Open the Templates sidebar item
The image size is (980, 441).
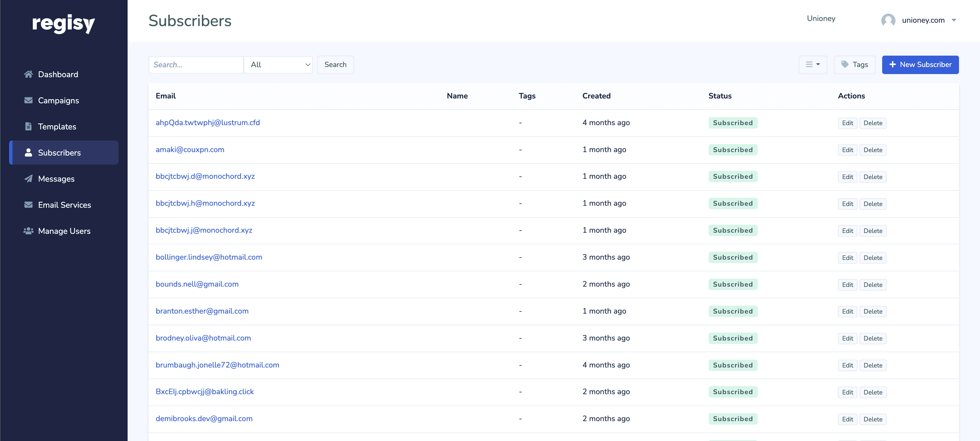click(57, 127)
